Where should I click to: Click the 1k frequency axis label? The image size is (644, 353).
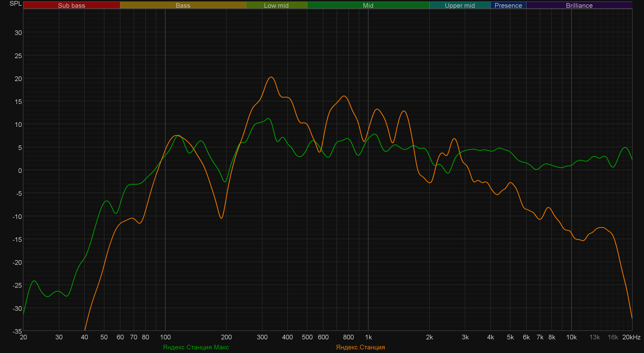368,337
